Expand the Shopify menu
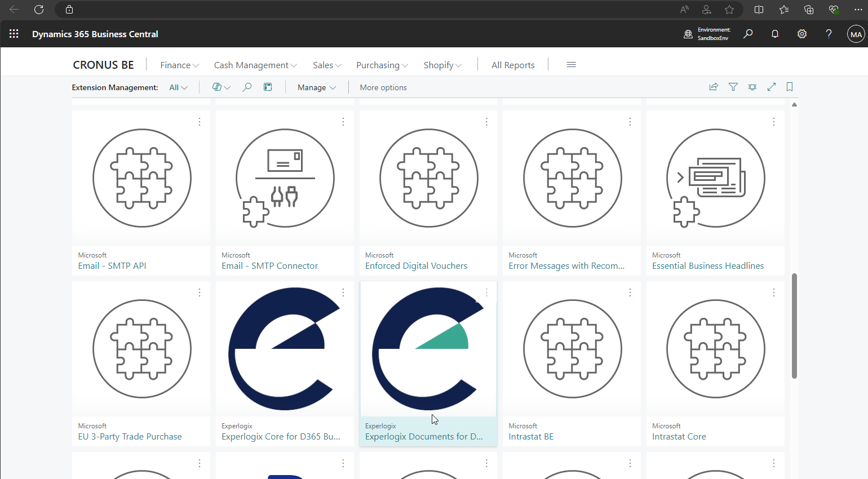868x479 pixels. coord(442,65)
